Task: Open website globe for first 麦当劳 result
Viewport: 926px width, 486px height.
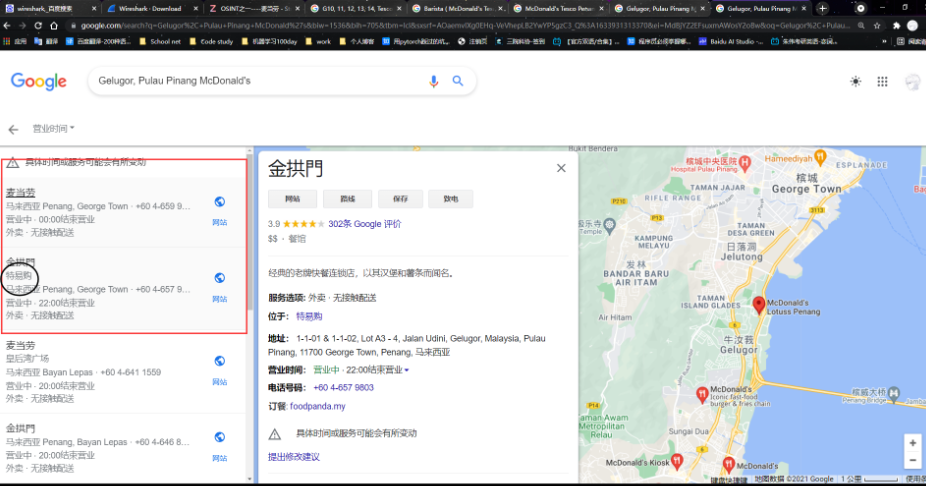Action: pos(220,202)
